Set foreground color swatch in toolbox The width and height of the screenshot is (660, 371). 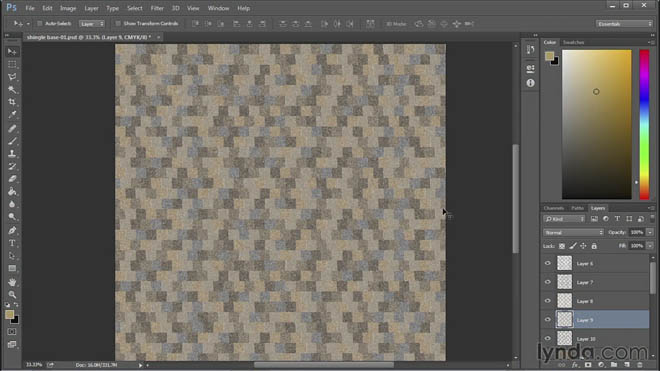point(9,315)
